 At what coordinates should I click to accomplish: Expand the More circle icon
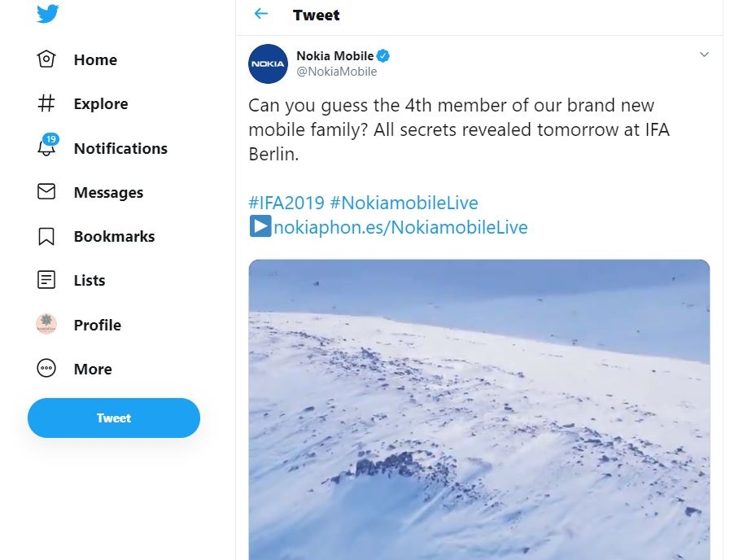click(46, 368)
